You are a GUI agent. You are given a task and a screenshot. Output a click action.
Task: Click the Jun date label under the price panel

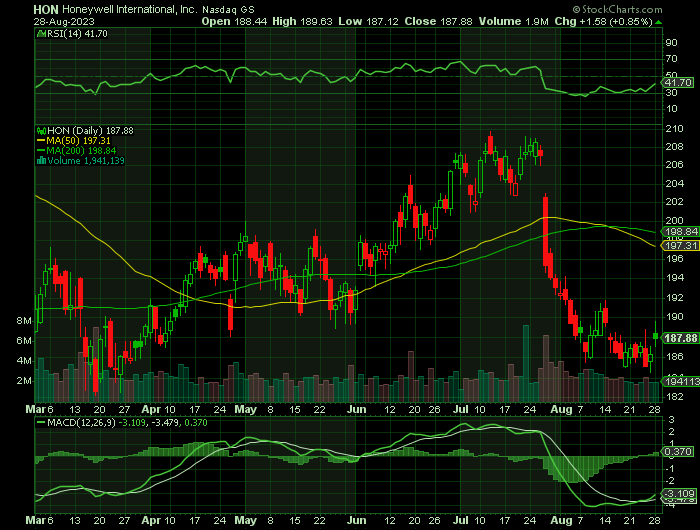[356, 409]
